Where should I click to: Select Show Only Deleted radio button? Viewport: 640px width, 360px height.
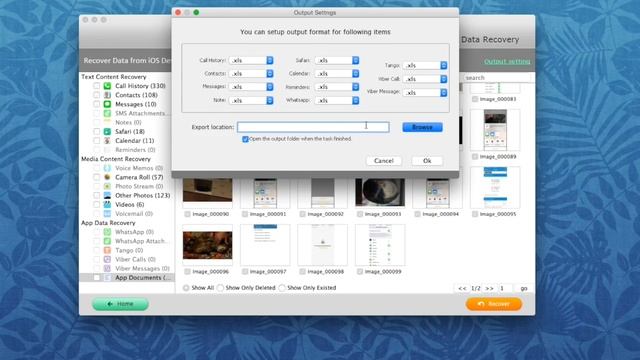[x=220, y=288]
